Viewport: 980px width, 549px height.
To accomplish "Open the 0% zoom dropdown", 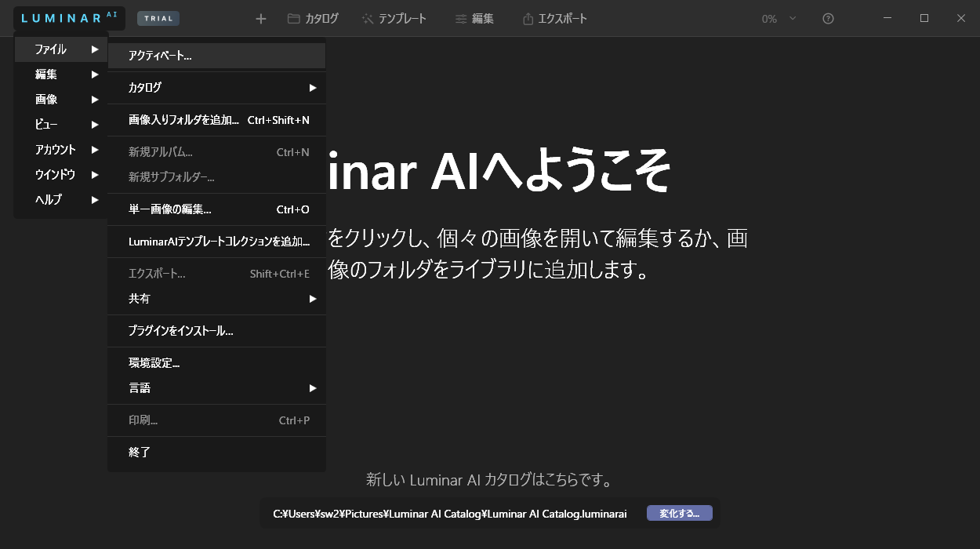I will pos(779,19).
